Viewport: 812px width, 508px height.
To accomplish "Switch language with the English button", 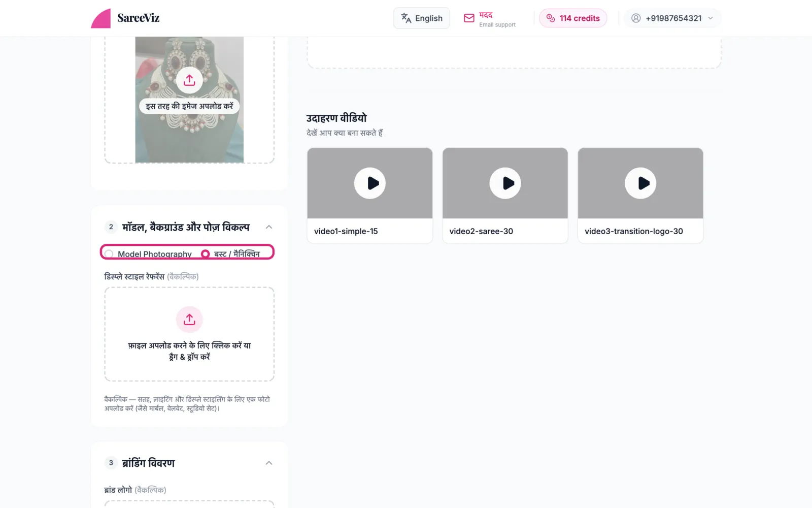I will [x=422, y=18].
